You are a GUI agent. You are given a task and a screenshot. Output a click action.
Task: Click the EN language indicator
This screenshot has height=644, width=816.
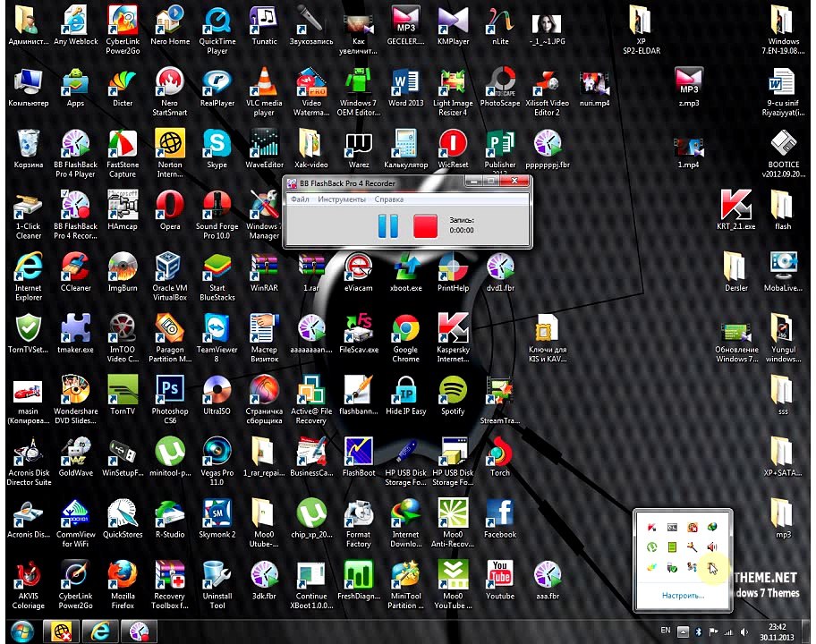click(665, 631)
